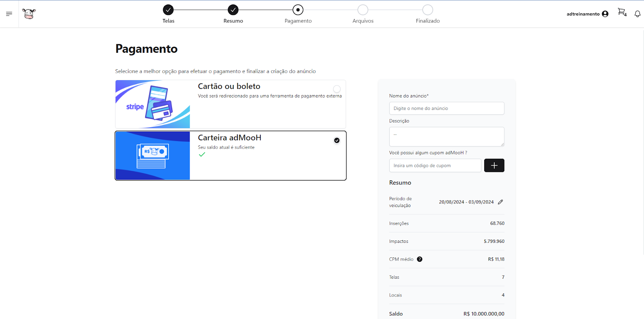The image size is (644, 319).
Task: Click the Inserções value 68.760
Action: (497, 223)
